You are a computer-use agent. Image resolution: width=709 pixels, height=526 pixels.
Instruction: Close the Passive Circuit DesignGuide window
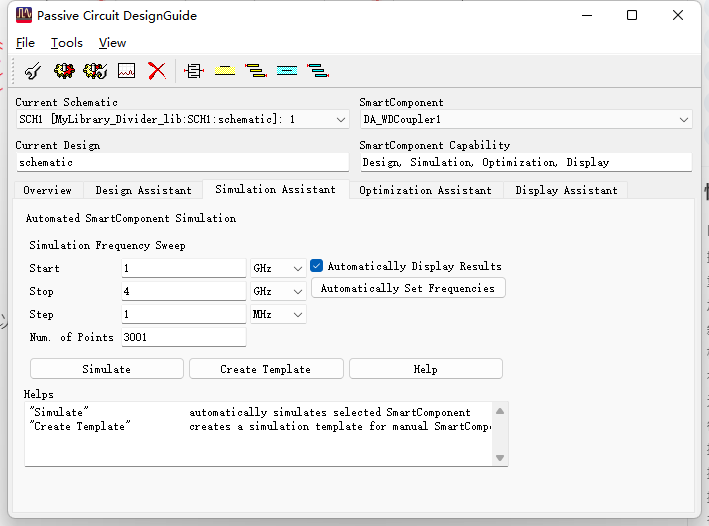pyautogui.click(x=677, y=15)
